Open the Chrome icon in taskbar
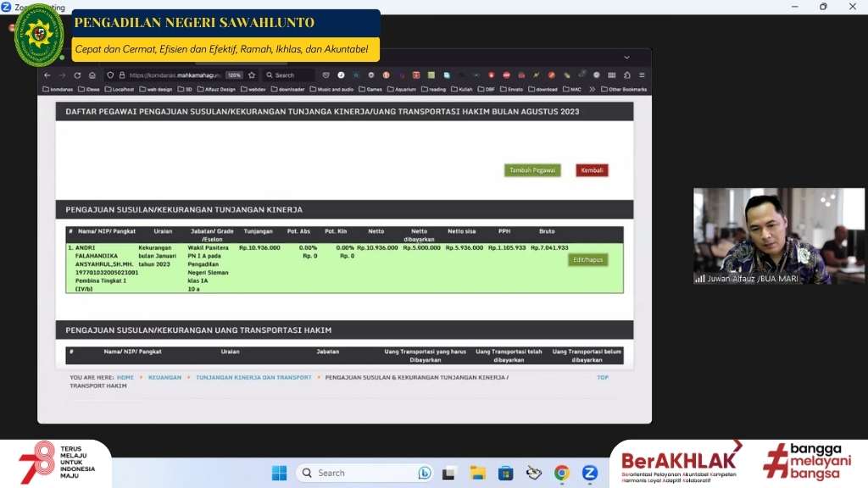The height and width of the screenshot is (488, 868). click(562, 473)
